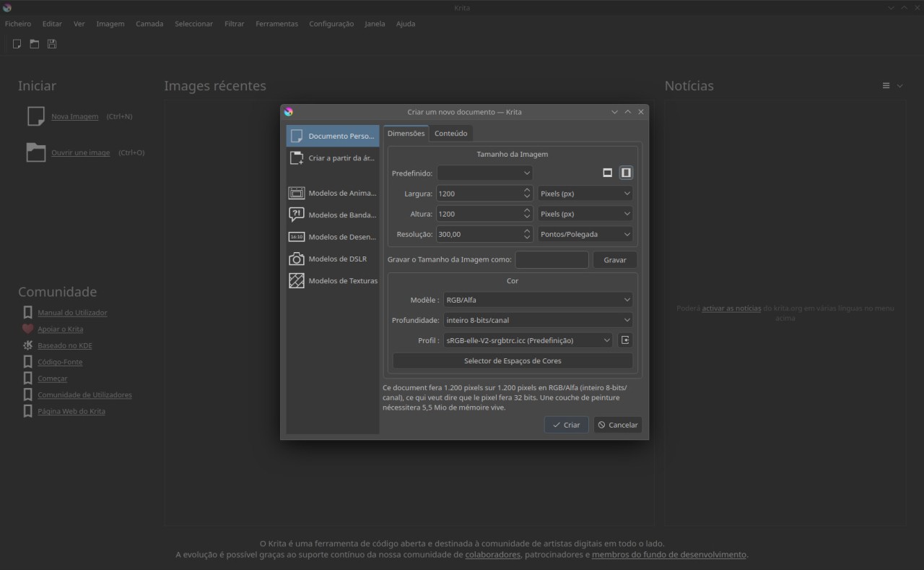Select Modelos de Anima... templates
The width and height of the screenshot is (924, 570).
pyautogui.click(x=333, y=193)
